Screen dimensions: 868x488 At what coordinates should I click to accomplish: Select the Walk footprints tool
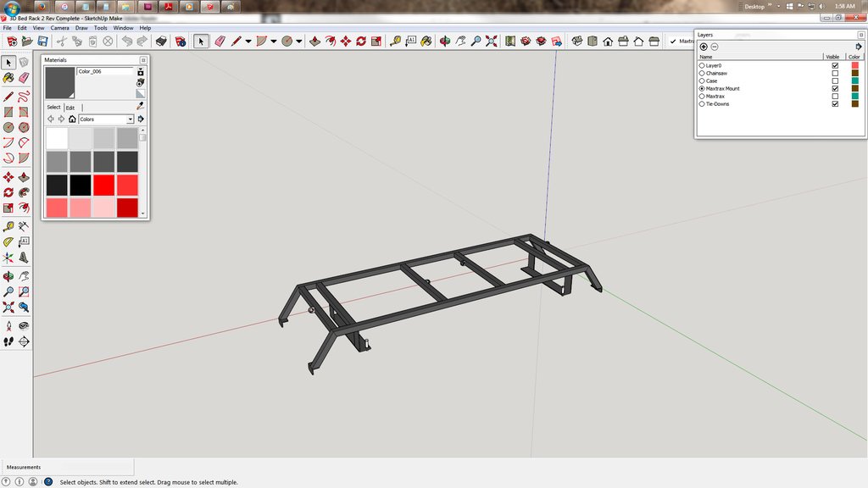8,341
